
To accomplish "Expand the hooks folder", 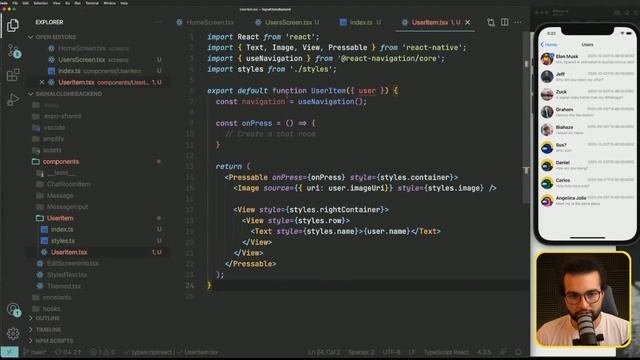I will tap(51, 309).
